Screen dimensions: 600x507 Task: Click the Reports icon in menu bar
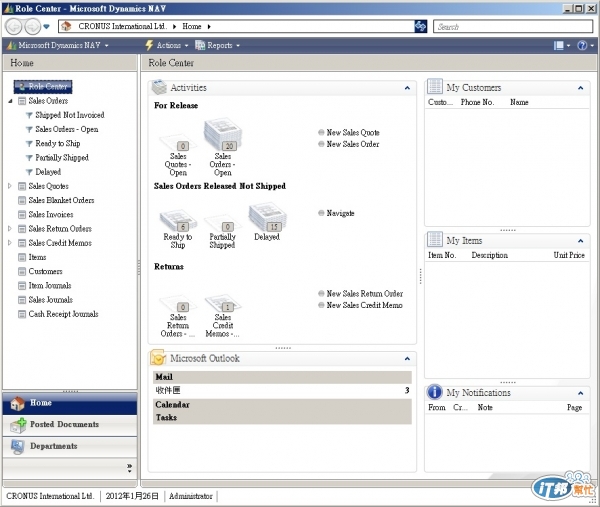pos(200,45)
